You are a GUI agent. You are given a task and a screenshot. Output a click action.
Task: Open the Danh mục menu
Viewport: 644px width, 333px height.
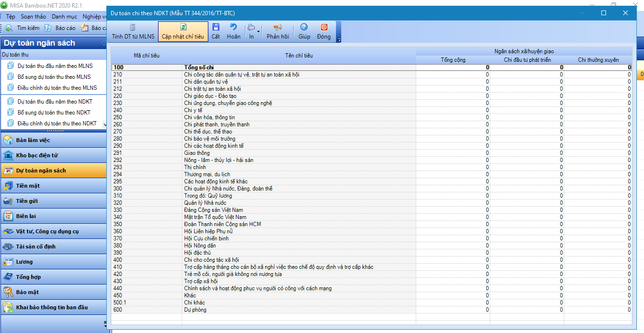click(65, 17)
